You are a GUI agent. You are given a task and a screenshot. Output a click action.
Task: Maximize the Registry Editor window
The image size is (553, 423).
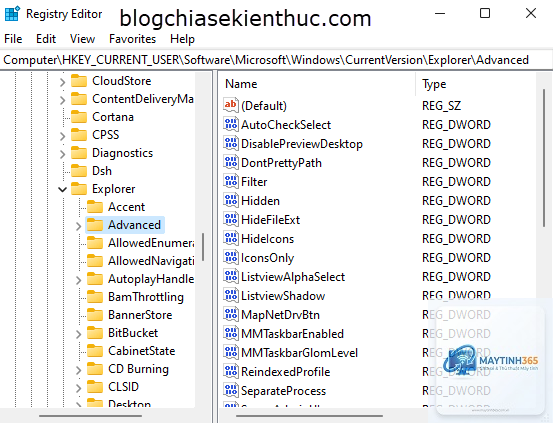(485, 13)
